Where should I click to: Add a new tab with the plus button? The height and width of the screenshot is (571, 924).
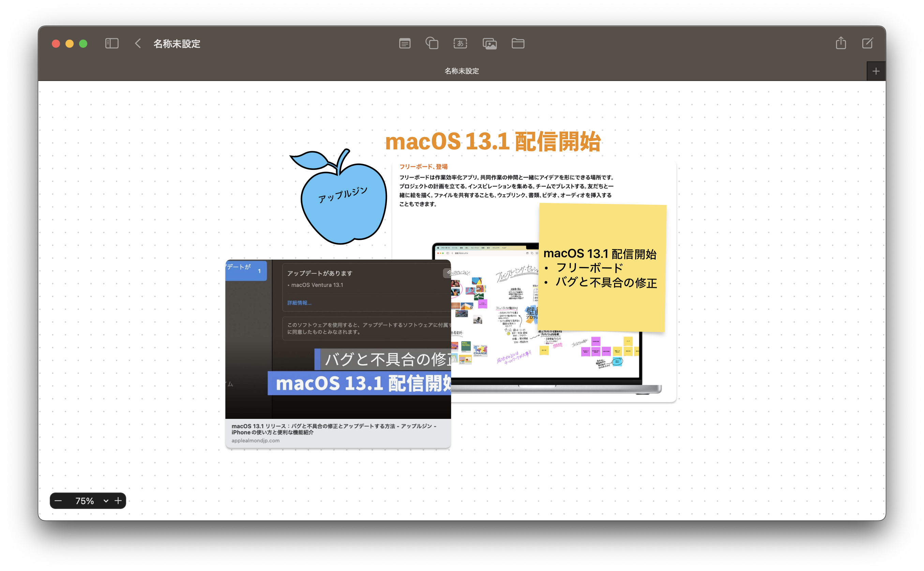pos(876,71)
